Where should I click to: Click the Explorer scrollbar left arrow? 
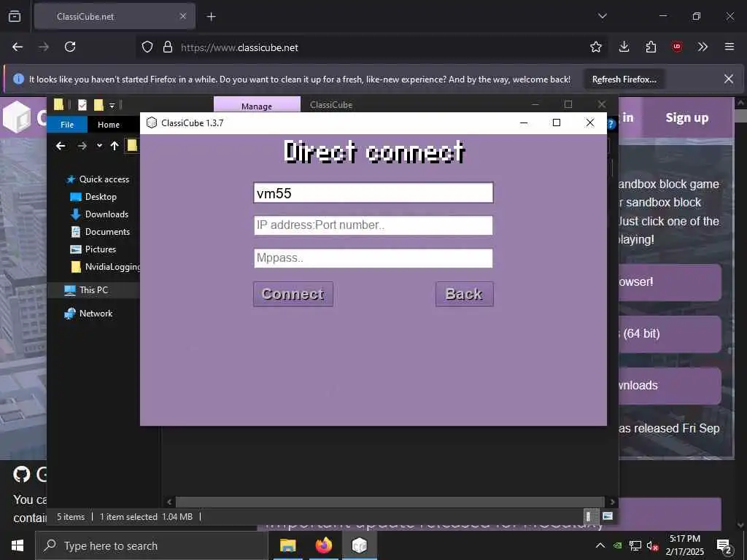pyautogui.click(x=169, y=502)
